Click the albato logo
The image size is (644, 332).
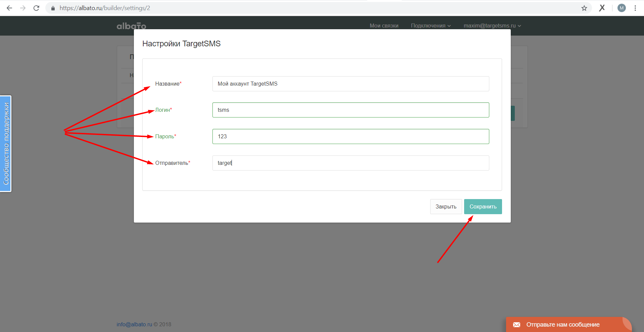[x=131, y=26]
